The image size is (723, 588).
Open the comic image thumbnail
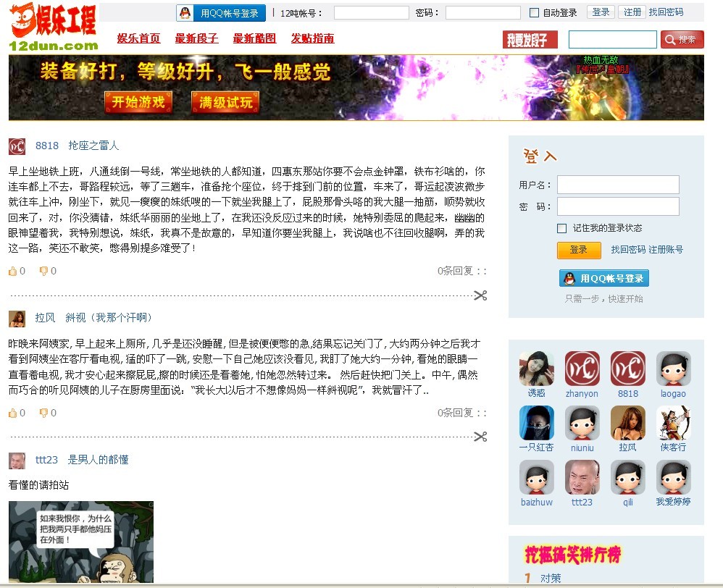[81, 542]
